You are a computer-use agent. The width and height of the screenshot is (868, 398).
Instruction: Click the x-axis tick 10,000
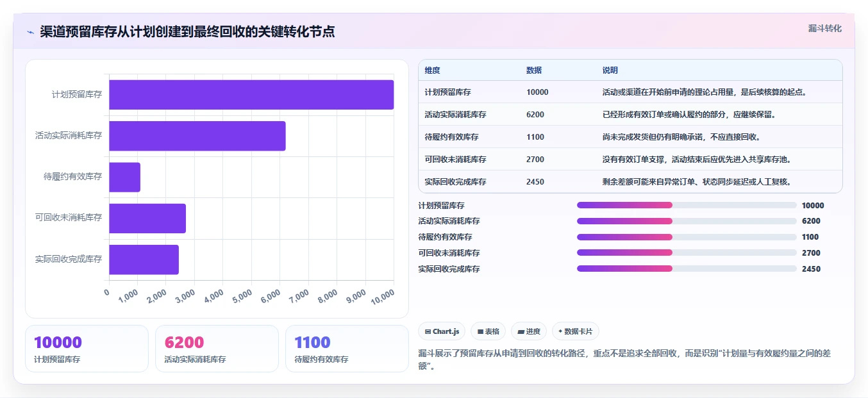[381, 296]
